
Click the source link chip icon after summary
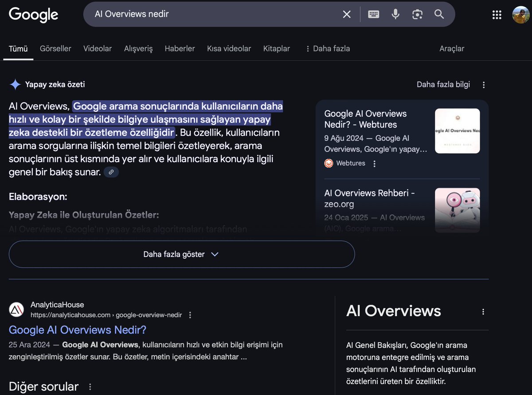[111, 172]
